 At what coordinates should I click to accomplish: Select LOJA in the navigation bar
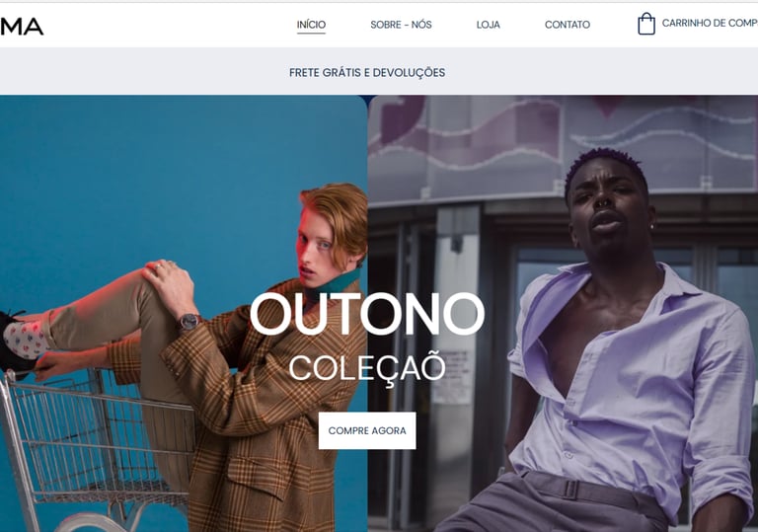[488, 25]
